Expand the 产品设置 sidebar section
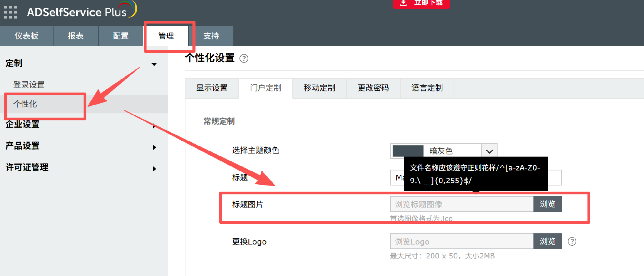Screen dimensions: 644x276 point(154,147)
